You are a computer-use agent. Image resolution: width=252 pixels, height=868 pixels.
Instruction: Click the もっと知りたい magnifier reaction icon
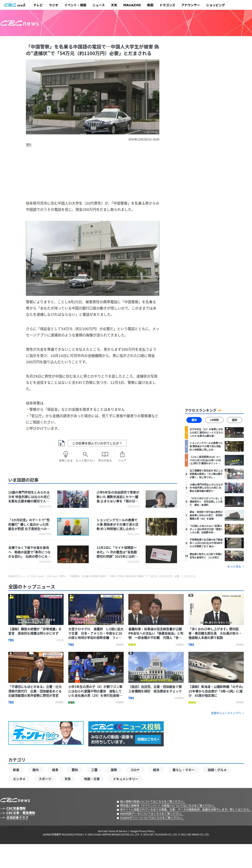click(x=85, y=454)
